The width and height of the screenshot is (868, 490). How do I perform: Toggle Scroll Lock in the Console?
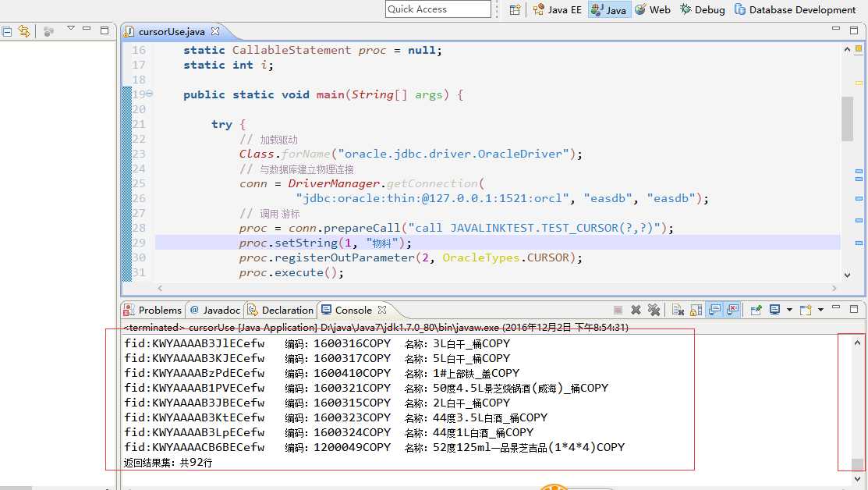coord(696,310)
